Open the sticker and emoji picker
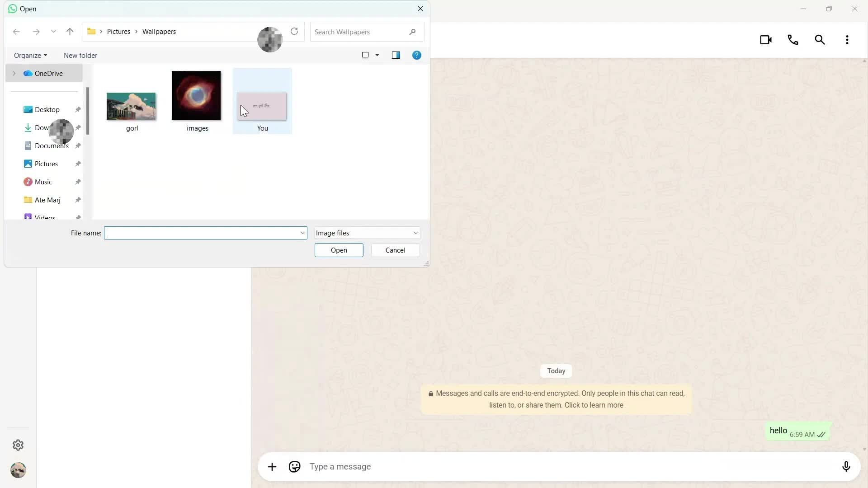The width and height of the screenshot is (868, 488). pos(294,466)
